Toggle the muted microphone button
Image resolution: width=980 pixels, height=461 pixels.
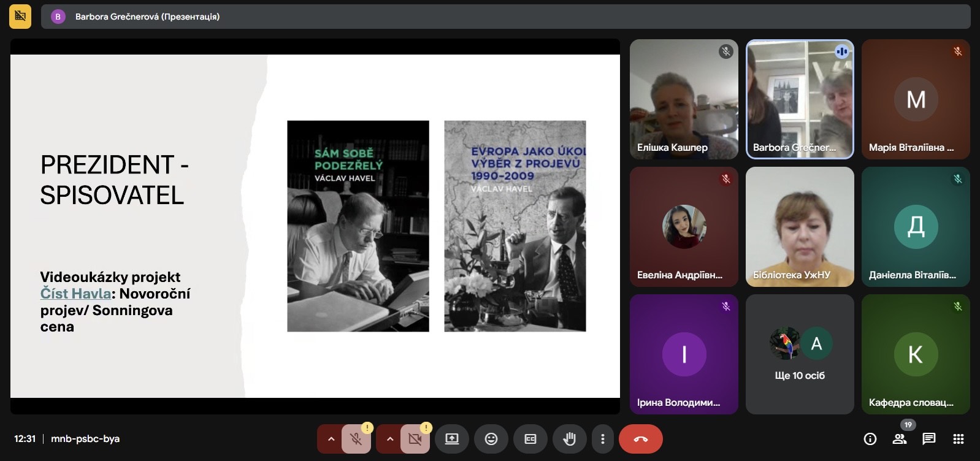[356, 439]
